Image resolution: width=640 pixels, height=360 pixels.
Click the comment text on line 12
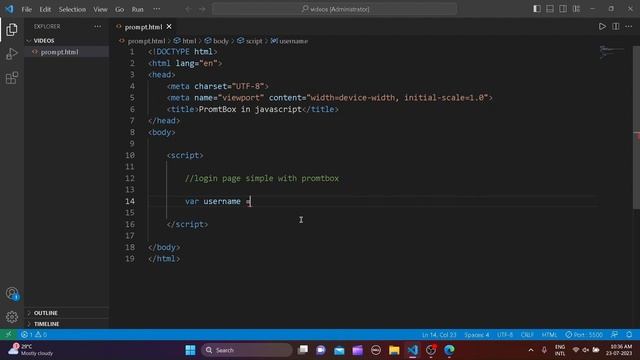point(262,178)
